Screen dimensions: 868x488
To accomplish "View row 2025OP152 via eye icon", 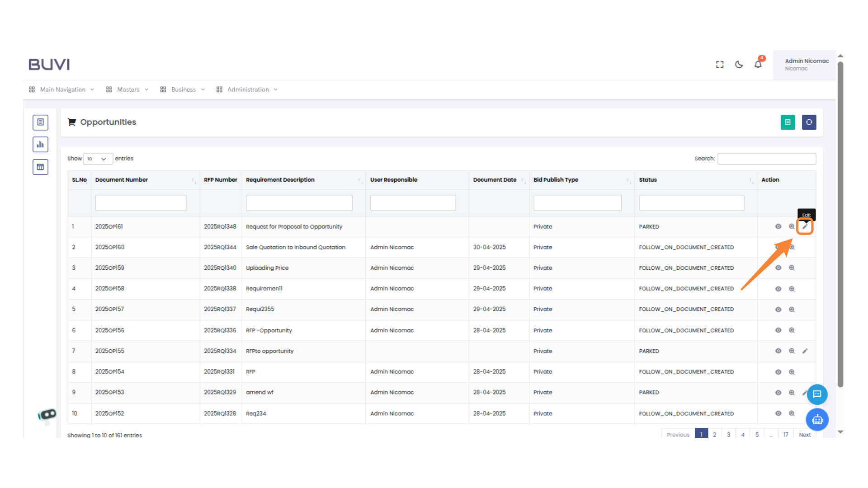I will coord(778,413).
